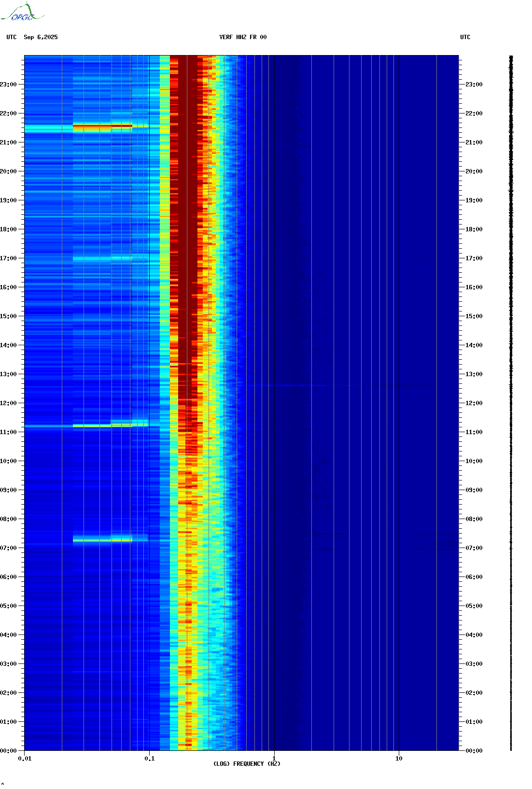This screenshot has width=532, height=789.
Task: Click the 1 Hz frequency axis label
Action: click(x=274, y=759)
